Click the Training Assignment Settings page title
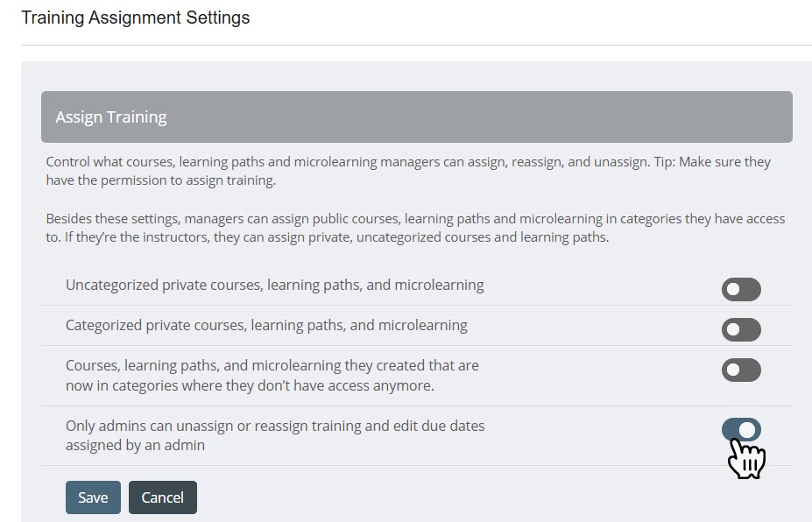The height and width of the screenshot is (522, 812). (x=135, y=17)
